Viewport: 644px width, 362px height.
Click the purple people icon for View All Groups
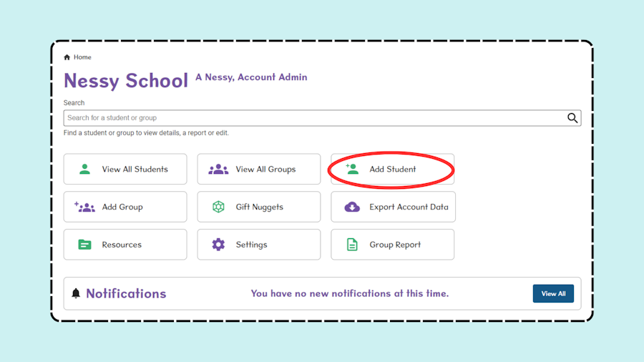218,169
